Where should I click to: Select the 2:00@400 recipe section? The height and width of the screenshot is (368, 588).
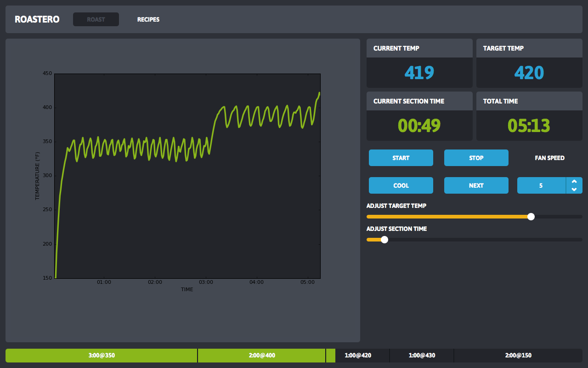(262, 356)
